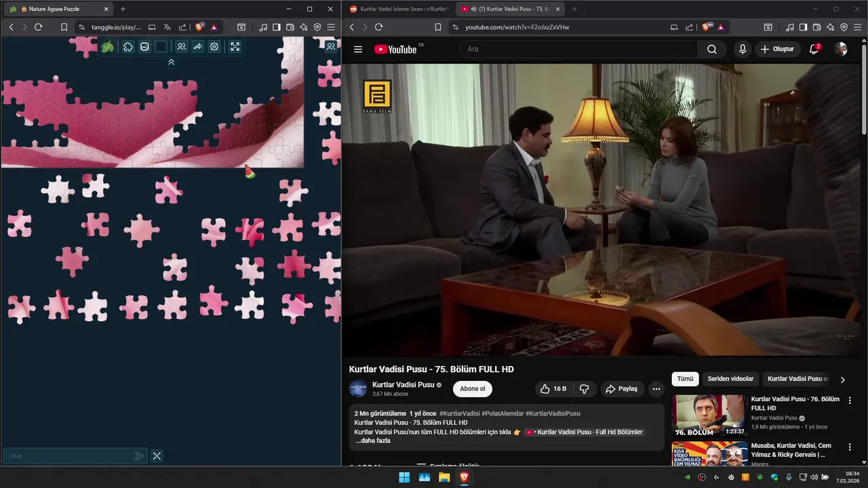
Task: Open a new tab in the Tanggle window
Action: (123, 9)
